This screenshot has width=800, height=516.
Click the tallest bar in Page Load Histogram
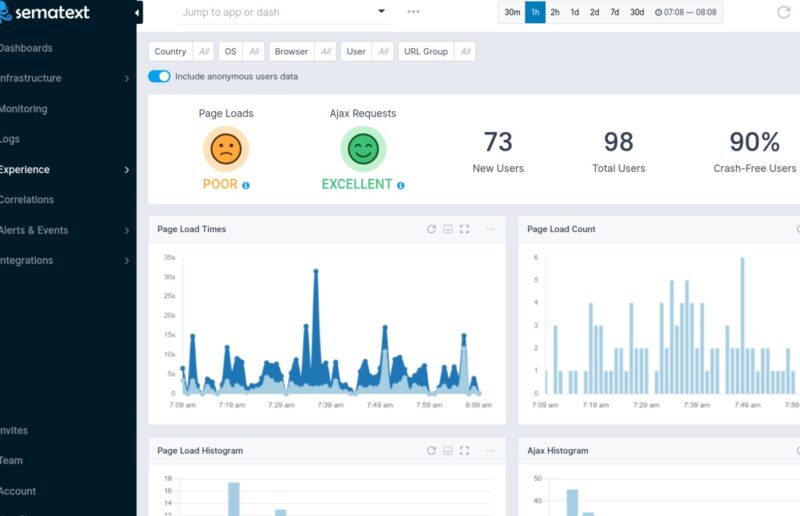coord(234,499)
